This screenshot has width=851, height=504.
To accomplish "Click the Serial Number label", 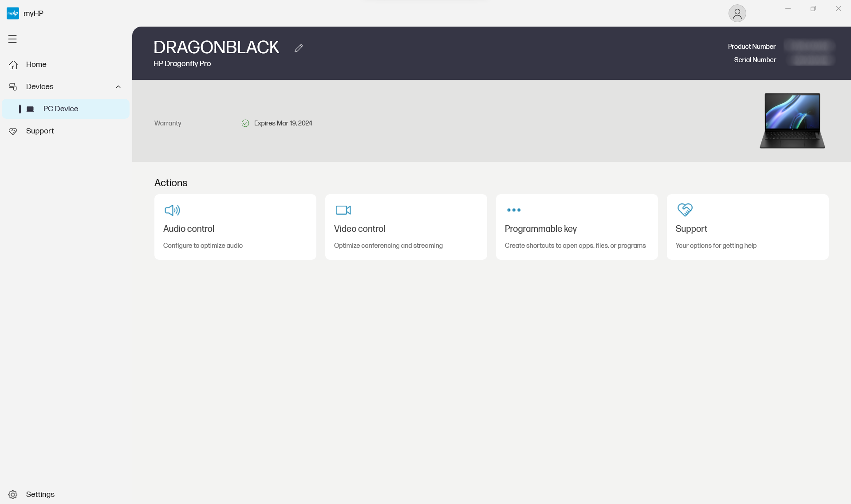I will tap(755, 60).
